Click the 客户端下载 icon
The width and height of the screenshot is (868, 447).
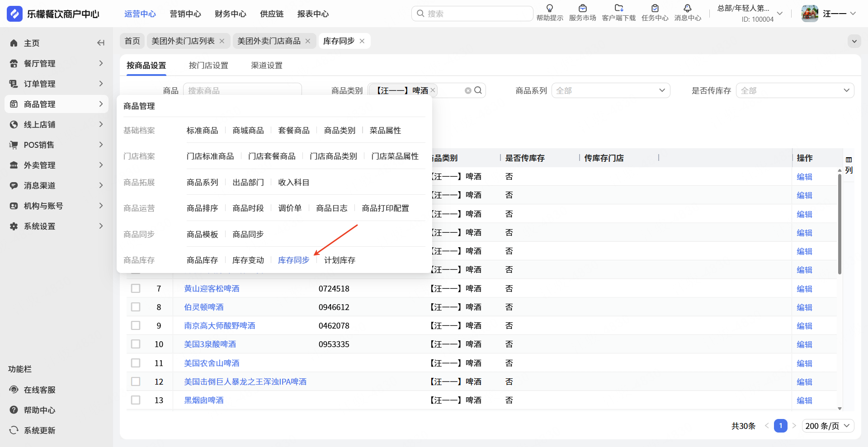pyautogui.click(x=618, y=9)
